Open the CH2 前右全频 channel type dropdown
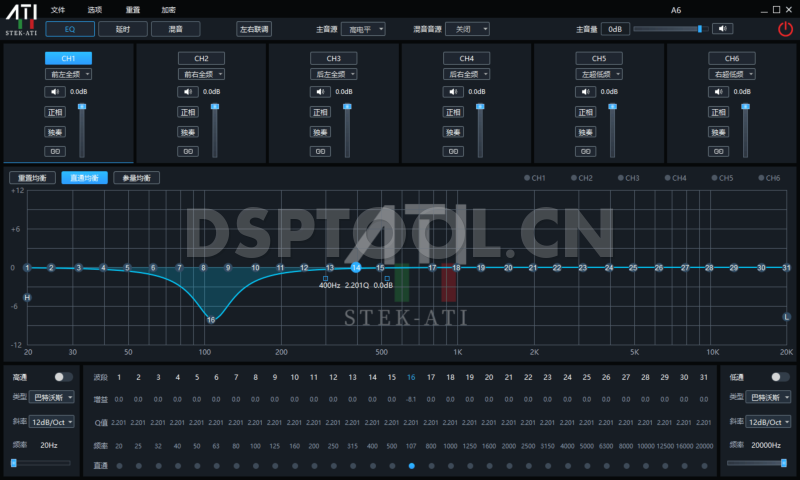Viewport: 800px width, 480px height. click(201, 74)
